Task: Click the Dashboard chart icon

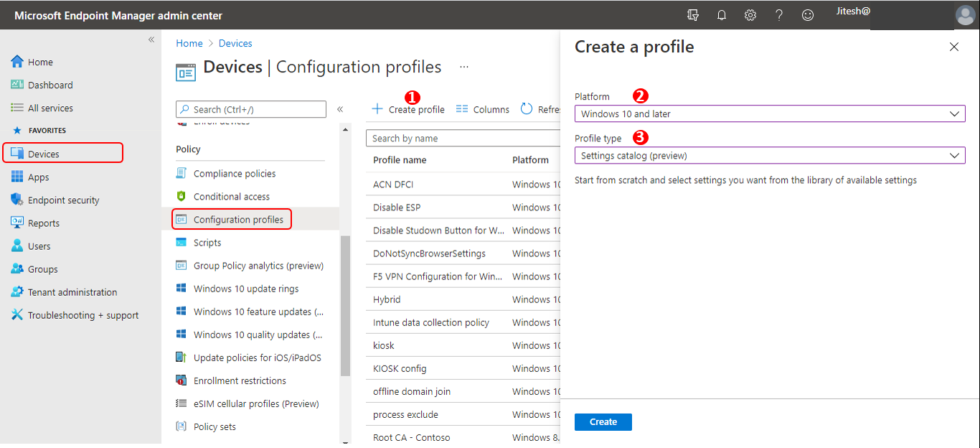Action: coord(17,85)
